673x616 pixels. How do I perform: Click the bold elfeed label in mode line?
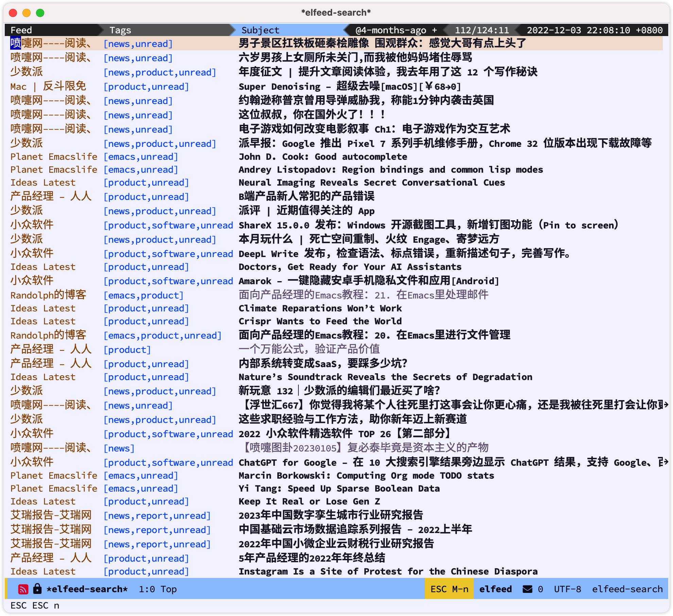(495, 589)
